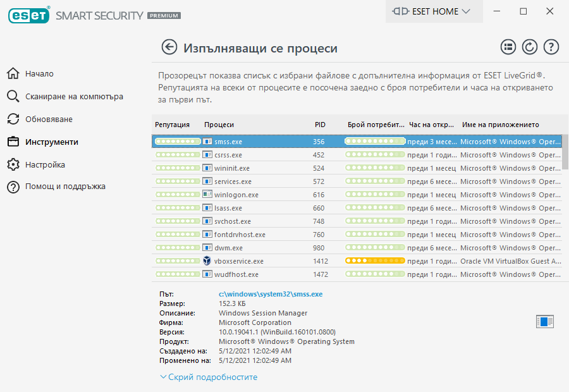Screen dimensions: 569x392
Task: Click the user count bar for csrss.exe
Action: pos(375,155)
